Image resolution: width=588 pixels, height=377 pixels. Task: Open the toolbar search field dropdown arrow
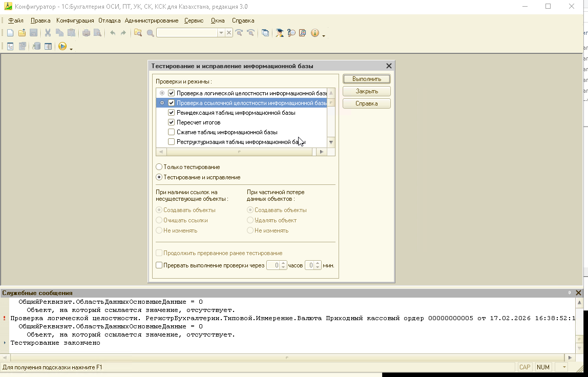221,33
